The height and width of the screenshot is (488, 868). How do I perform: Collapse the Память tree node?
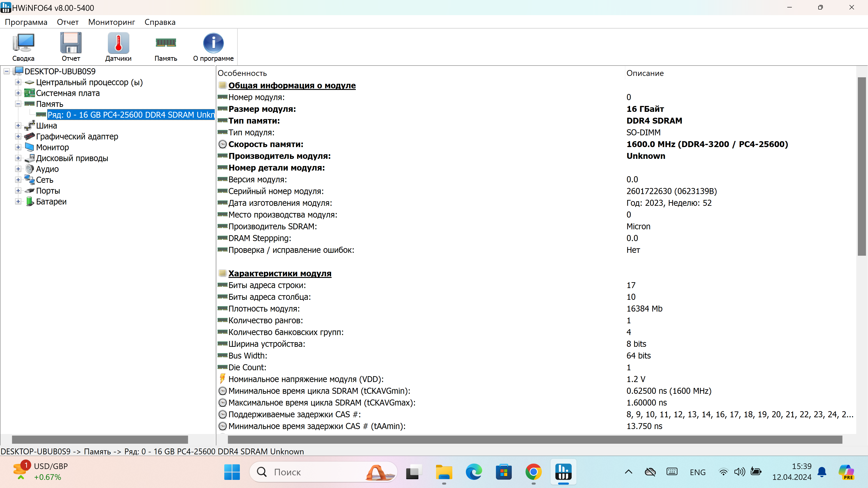tap(18, 104)
